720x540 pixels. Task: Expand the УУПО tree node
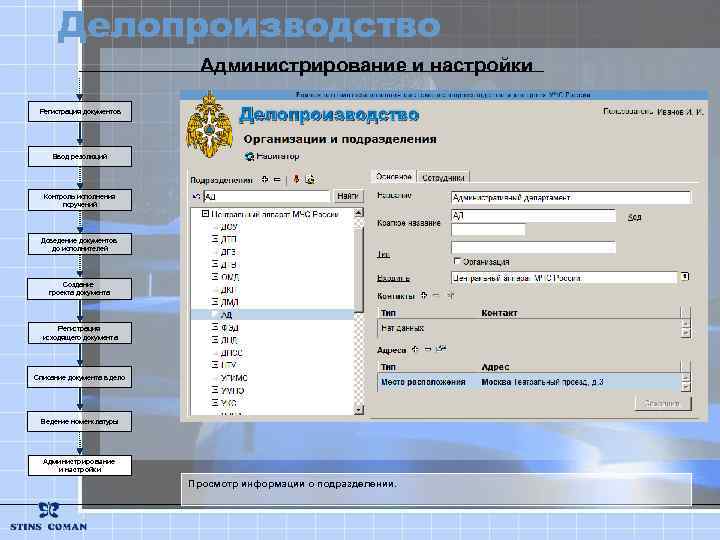coord(215,390)
